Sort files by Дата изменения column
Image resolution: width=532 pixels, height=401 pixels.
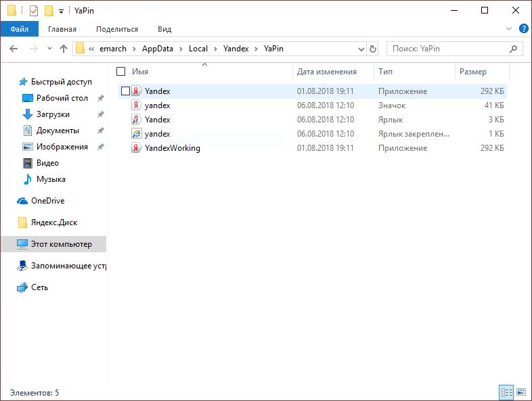pos(326,72)
